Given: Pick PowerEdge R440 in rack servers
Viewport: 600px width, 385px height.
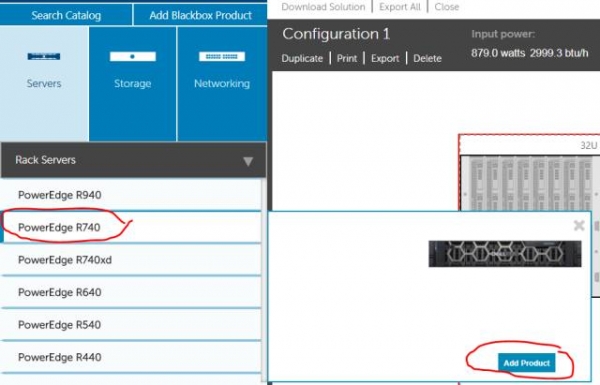Looking at the screenshot, I should (131, 357).
